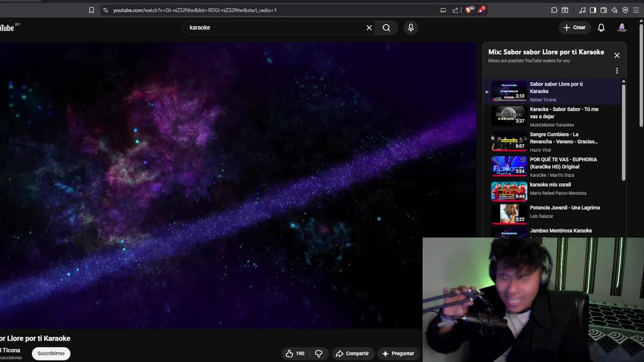Open the Brave Shields lion icon
This screenshot has height=362, width=644.
(x=469, y=10)
